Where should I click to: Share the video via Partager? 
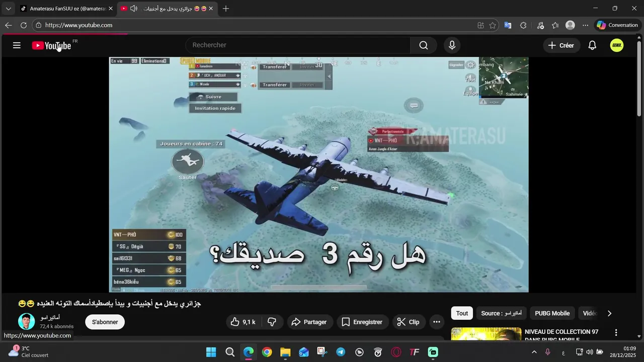309,322
